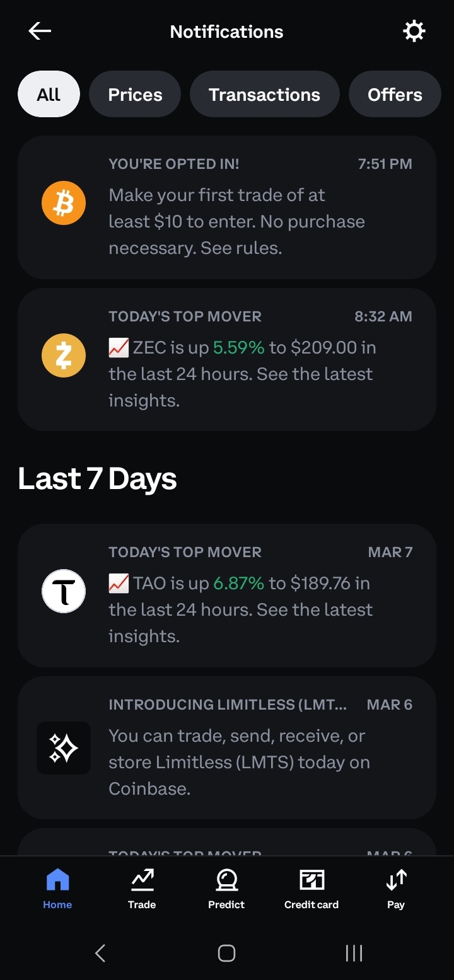Go to Home in bottom navigation

(x=57, y=889)
